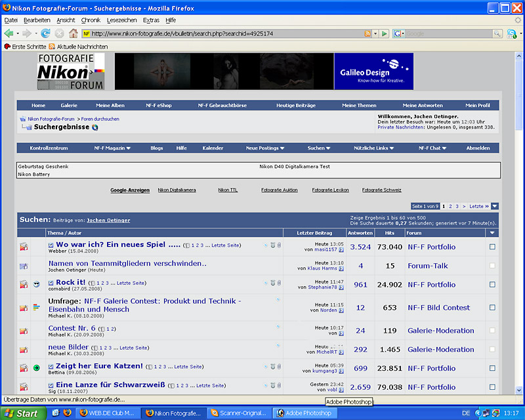Open the Chronik menu
This screenshot has height=420, width=525.
pyautogui.click(x=91, y=20)
